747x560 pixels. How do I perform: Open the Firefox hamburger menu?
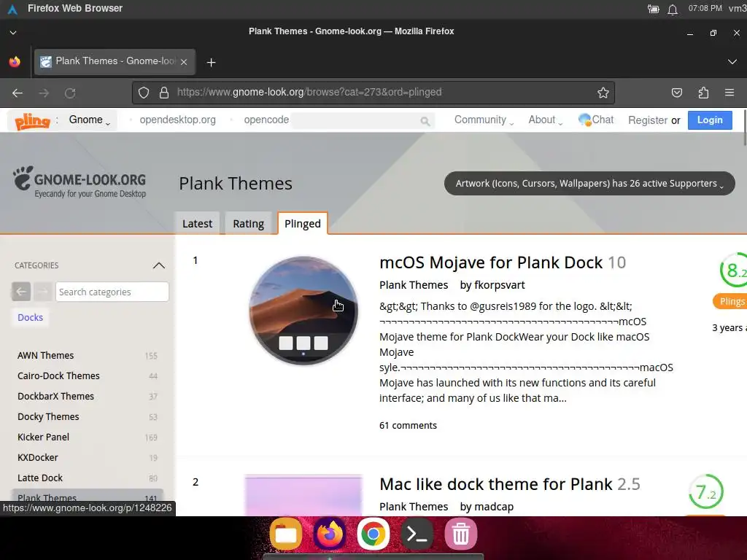[x=729, y=93]
